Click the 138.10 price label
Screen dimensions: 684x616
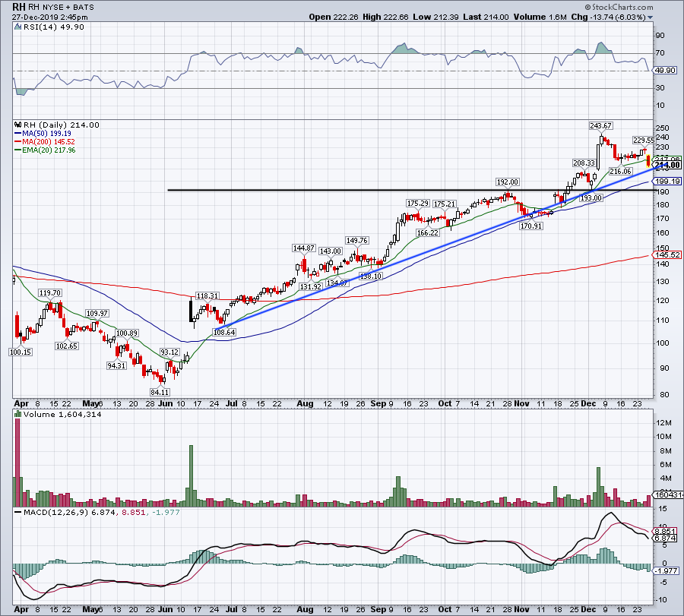pyautogui.click(x=370, y=276)
